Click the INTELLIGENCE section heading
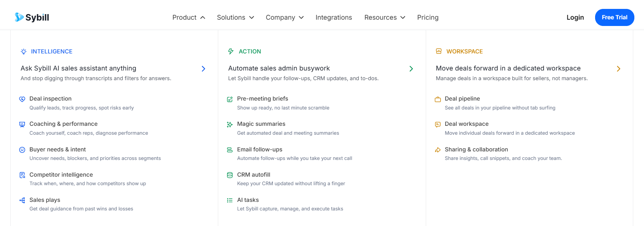 [52, 52]
